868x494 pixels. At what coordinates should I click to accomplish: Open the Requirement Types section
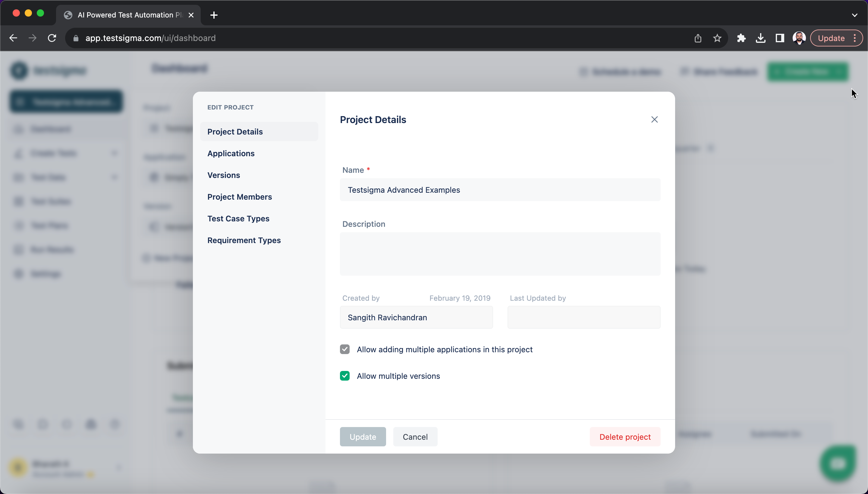pyautogui.click(x=244, y=240)
